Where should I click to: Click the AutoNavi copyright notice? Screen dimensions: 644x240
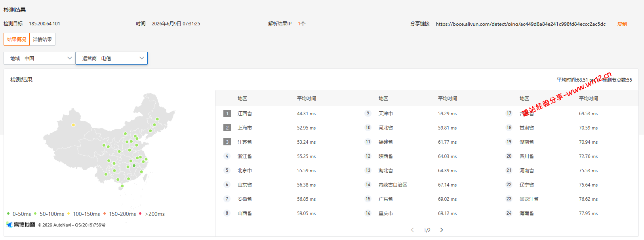click(72, 225)
